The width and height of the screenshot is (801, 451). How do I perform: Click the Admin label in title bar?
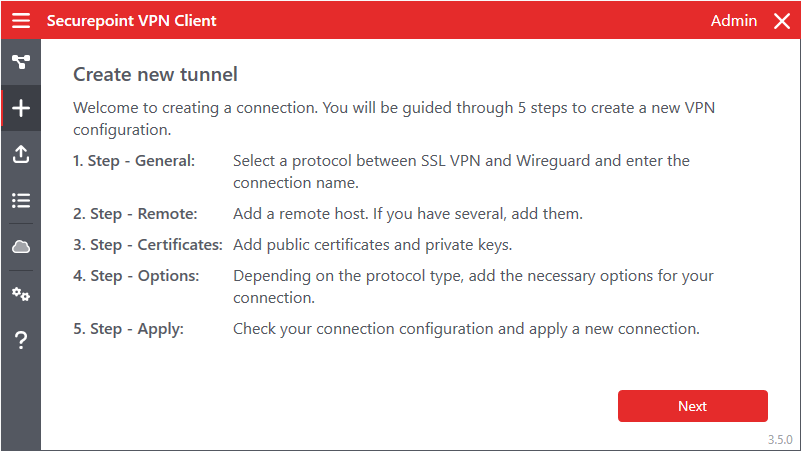click(x=734, y=21)
